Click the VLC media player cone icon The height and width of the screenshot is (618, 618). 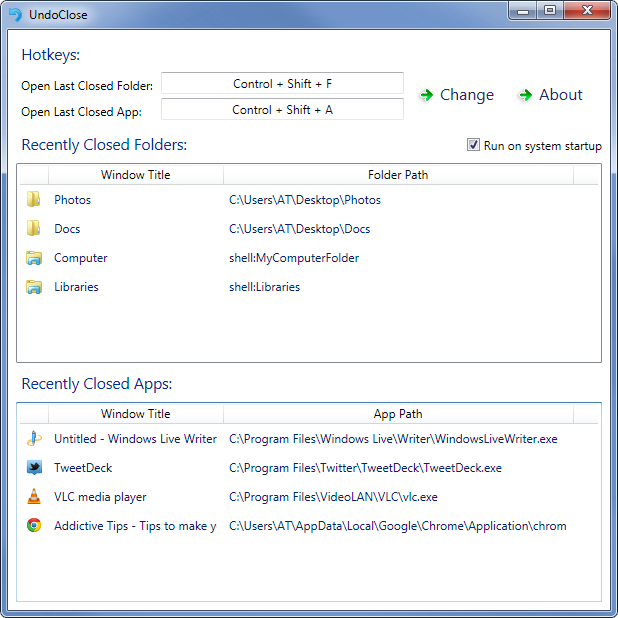(x=34, y=496)
